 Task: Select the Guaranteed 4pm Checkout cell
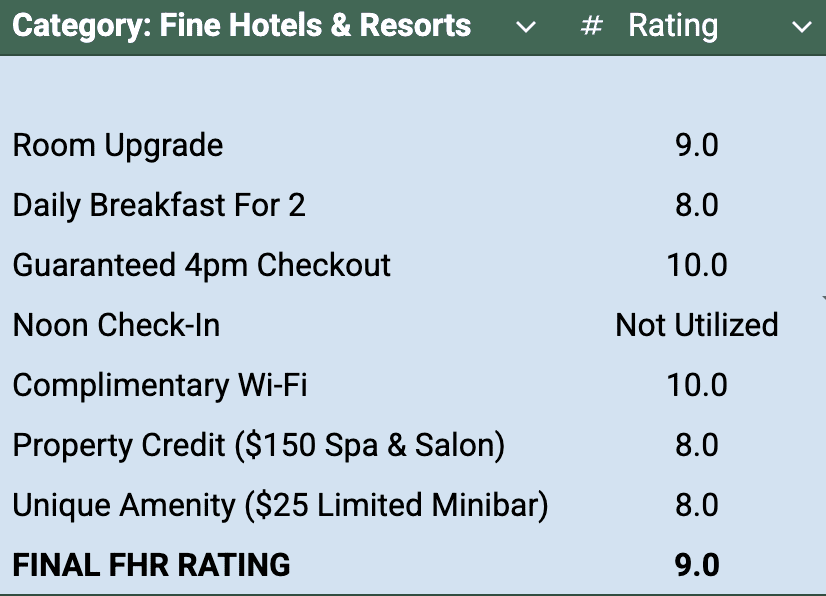pyautogui.click(x=201, y=265)
